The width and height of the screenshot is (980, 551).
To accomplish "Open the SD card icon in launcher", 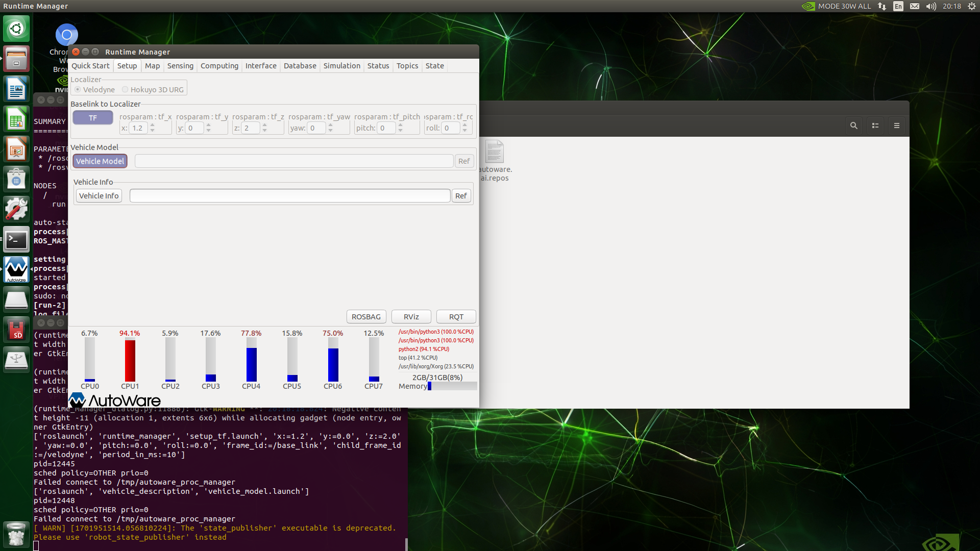I will 16,330.
